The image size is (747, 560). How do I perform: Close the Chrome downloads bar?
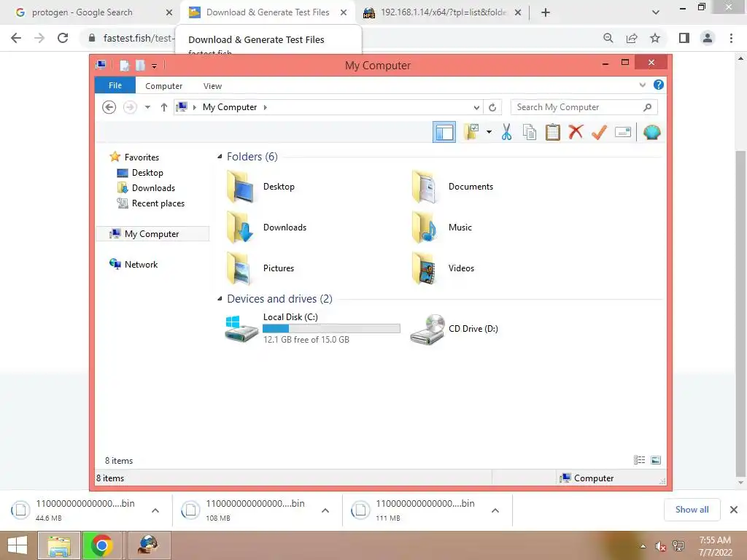pyautogui.click(x=734, y=510)
